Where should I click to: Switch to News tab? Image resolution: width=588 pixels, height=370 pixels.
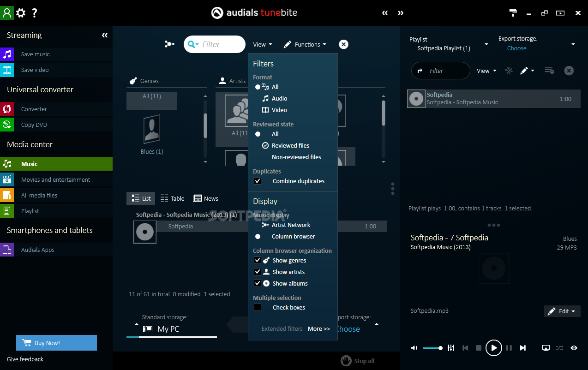click(x=205, y=199)
